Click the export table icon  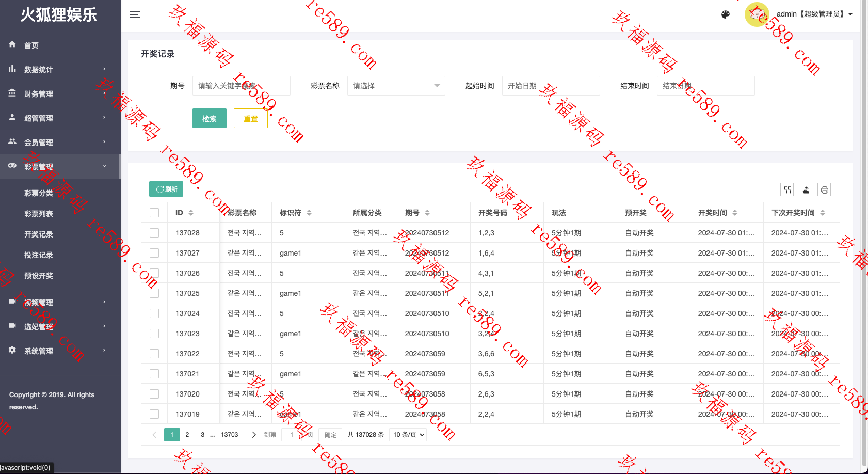pyautogui.click(x=806, y=190)
